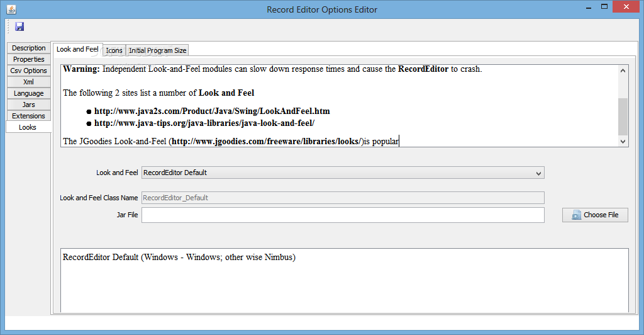
Task: Click the Java application icon in title bar
Action: 11,9
